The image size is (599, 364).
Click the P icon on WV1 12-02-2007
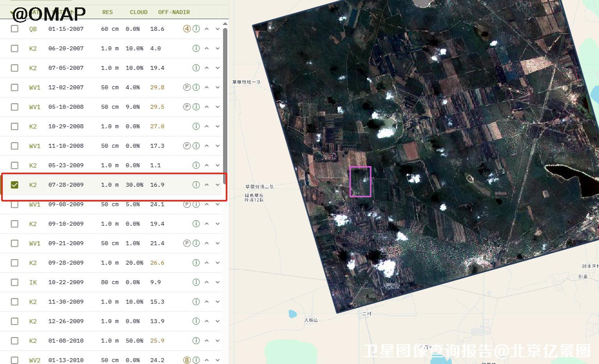187,87
